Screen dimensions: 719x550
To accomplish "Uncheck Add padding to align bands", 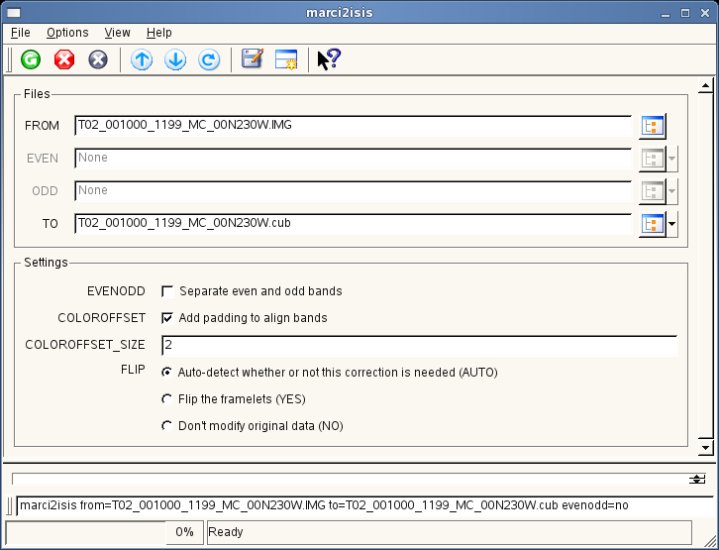I will coord(168,318).
